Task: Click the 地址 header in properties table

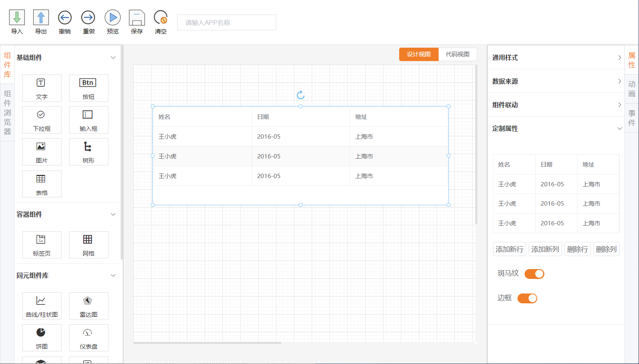Action: pos(589,165)
